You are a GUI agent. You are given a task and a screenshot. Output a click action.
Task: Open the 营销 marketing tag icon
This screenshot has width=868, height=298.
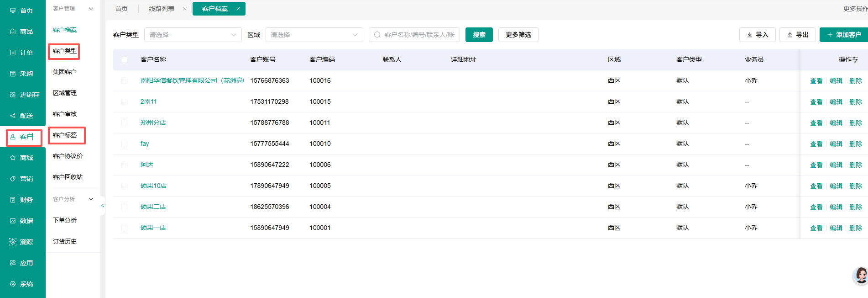[x=13, y=179]
